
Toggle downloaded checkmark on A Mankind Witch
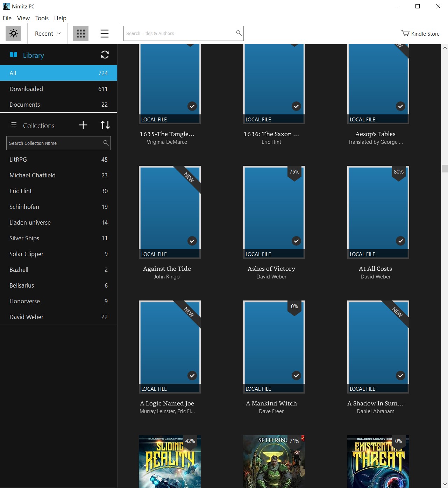296,375
